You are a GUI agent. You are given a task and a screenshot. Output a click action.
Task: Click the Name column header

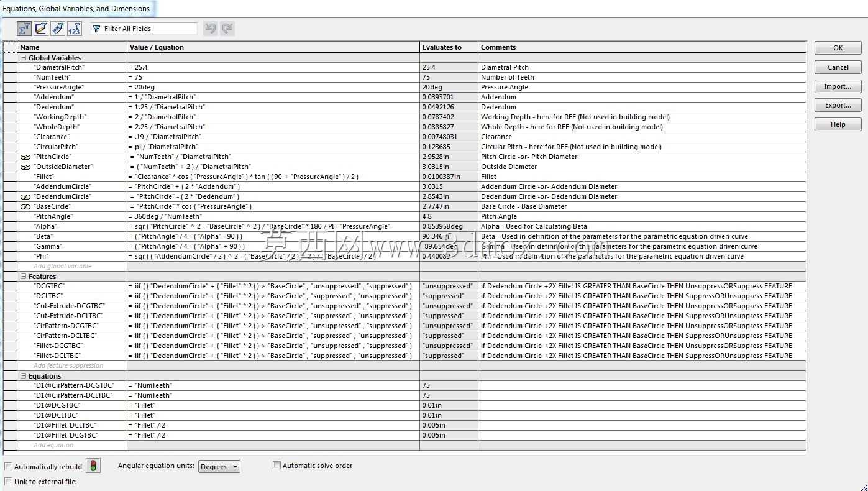pos(73,47)
